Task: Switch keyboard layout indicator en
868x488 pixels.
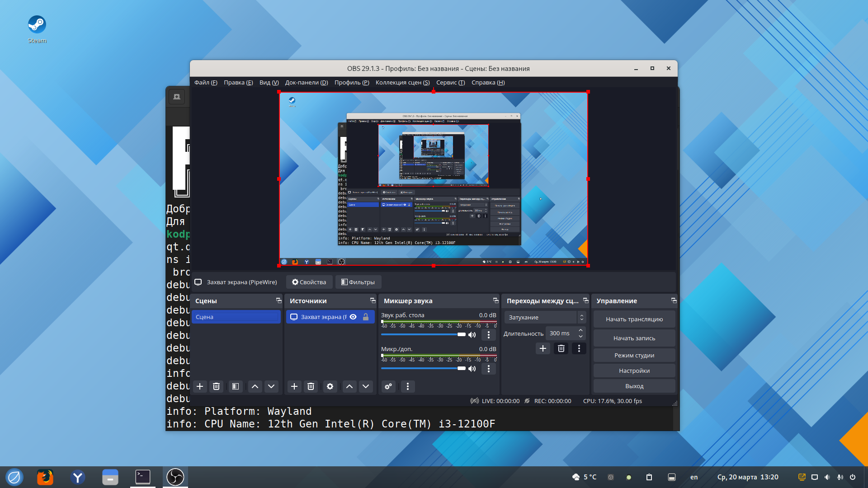Action: click(x=694, y=477)
